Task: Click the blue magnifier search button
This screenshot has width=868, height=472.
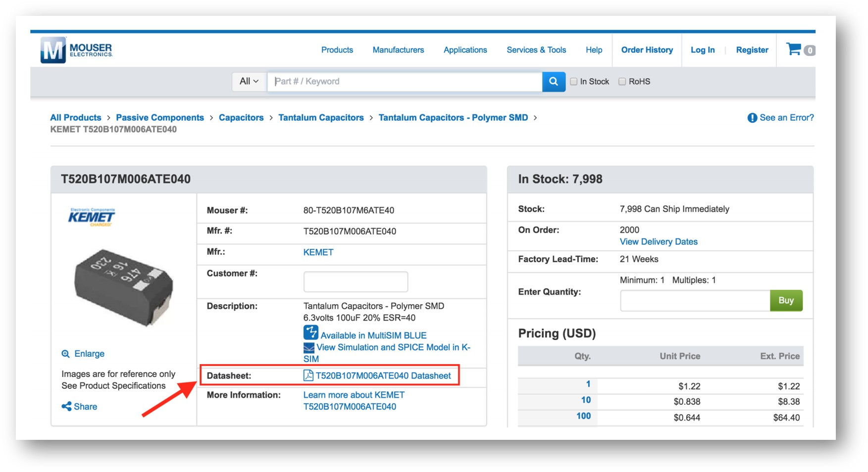Action: pyautogui.click(x=554, y=82)
